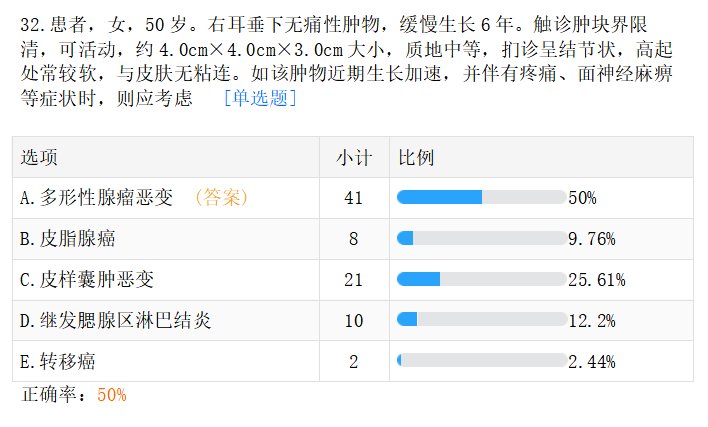Viewport: 708px width, 427px height.
Task: Click the 25.61% progress bar
Action: [481, 280]
